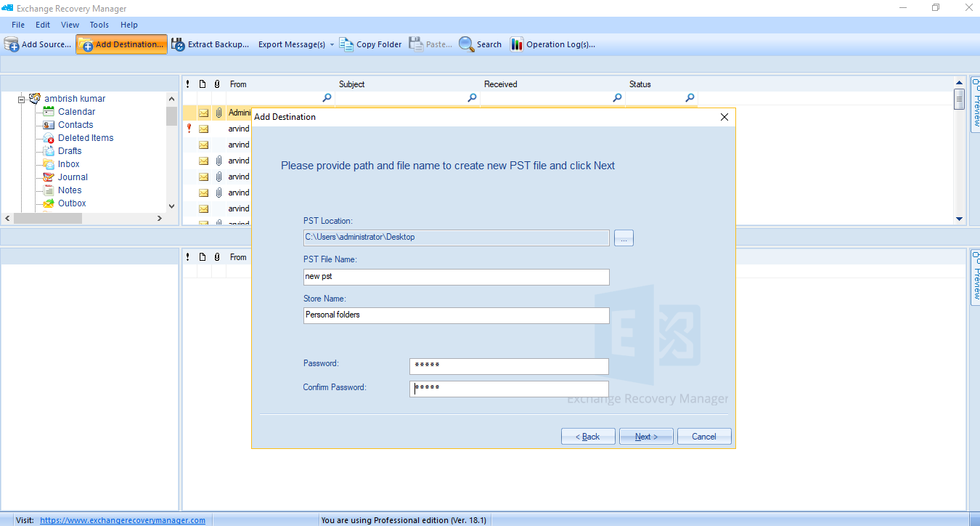Select the Notes folder
This screenshot has height=526, width=980.
[x=70, y=190]
